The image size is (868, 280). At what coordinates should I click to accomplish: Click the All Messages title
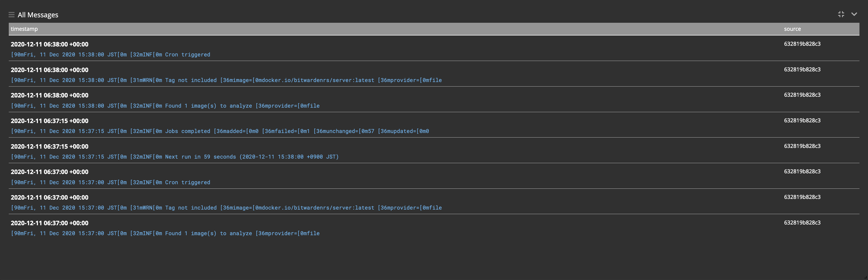38,14
